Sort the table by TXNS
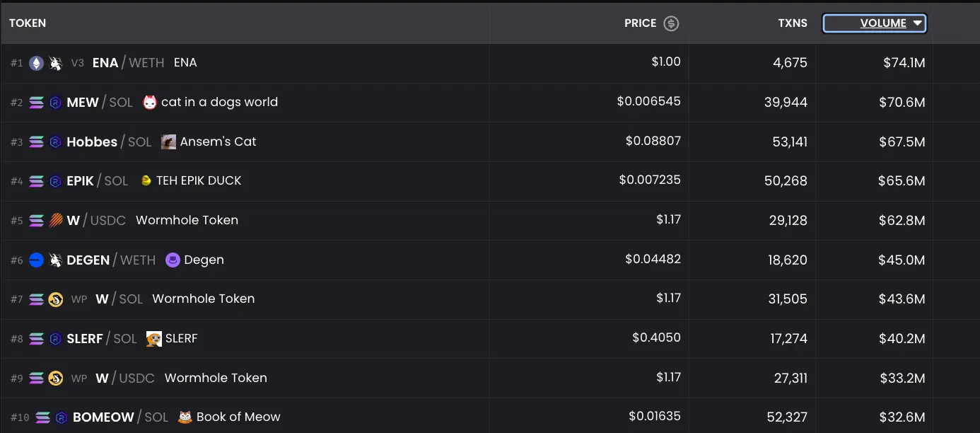The width and height of the screenshot is (980, 433). 792,23
